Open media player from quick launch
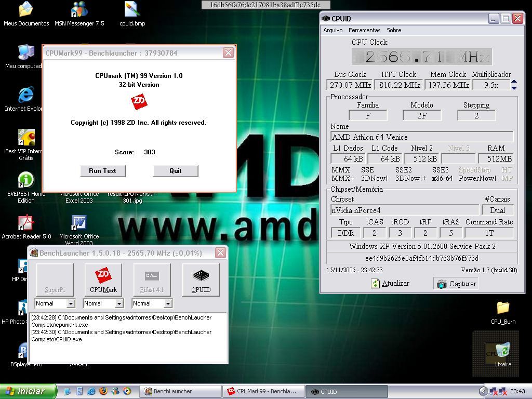532x399 pixels. click(x=127, y=391)
